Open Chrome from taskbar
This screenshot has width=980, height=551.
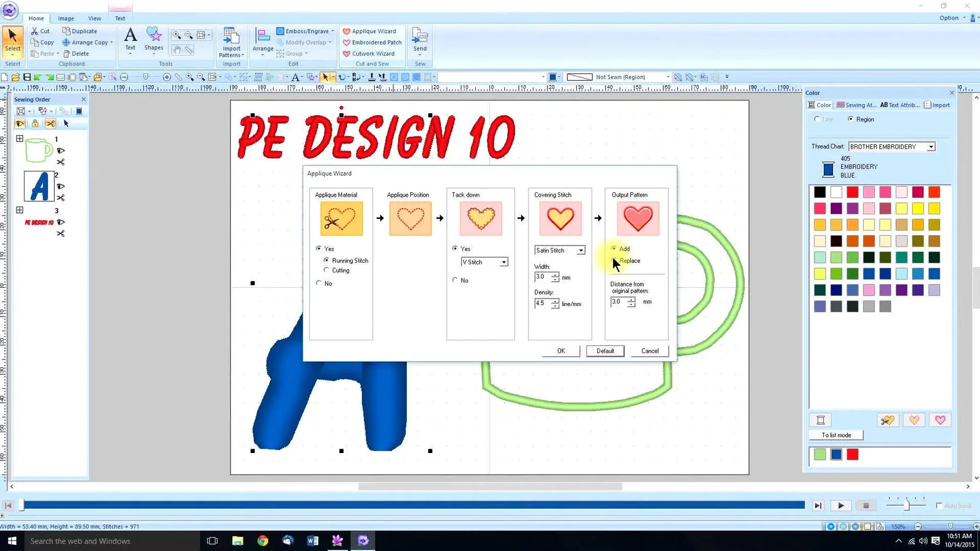[x=263, y=541]
